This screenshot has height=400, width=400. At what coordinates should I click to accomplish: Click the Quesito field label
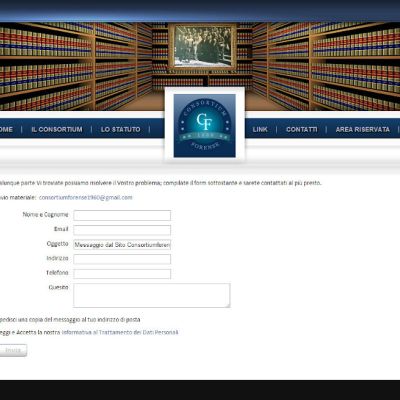[x=58, y=287]
